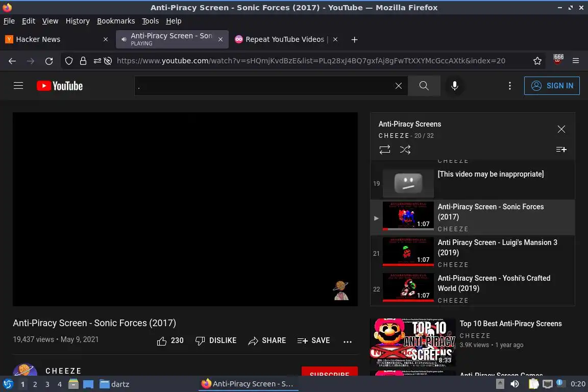Click the volume speaker tray icon
Image resolution: width=588 pixels, height=392 pixels.
point(515,384)
